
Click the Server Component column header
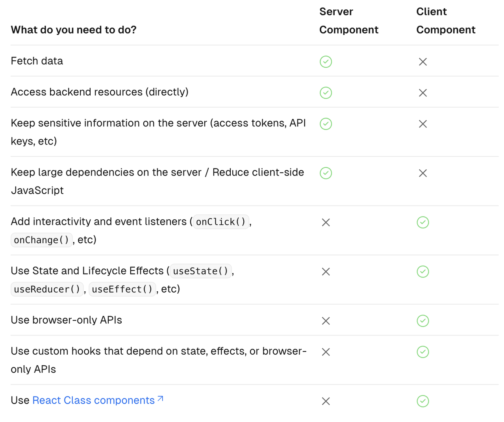pyautogui.click(x=348, y=21)
